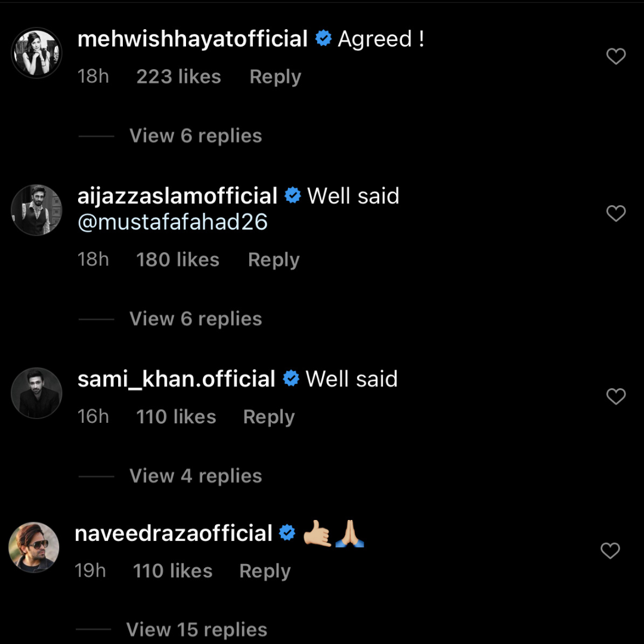This screenshot has width=644, height=644.
Task: Reply to naveedrazaofficial's emoji comment
Action: (265, 571)
